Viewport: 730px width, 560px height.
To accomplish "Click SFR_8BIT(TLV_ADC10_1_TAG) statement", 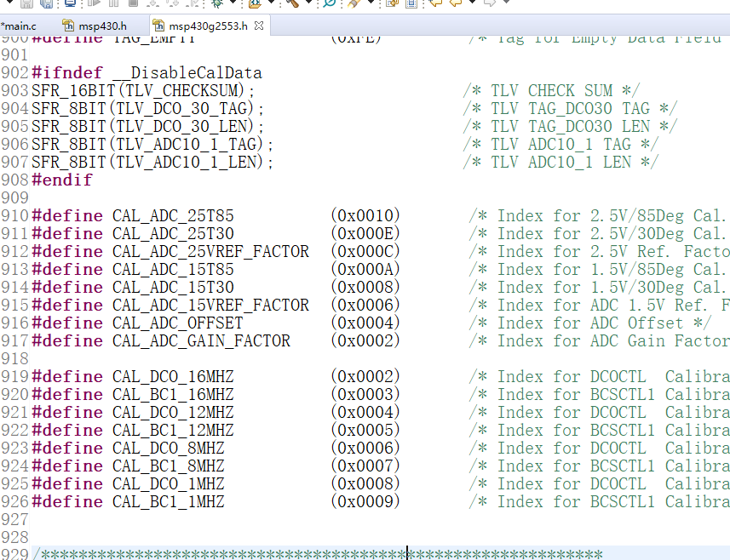I will [x=152, y=145].
